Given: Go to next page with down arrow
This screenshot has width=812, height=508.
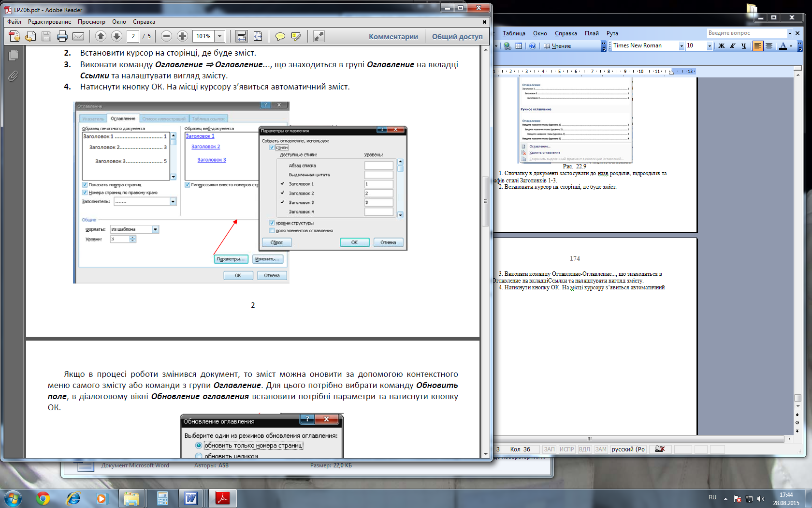Looking at the screenshot, I should coord(116,36).
